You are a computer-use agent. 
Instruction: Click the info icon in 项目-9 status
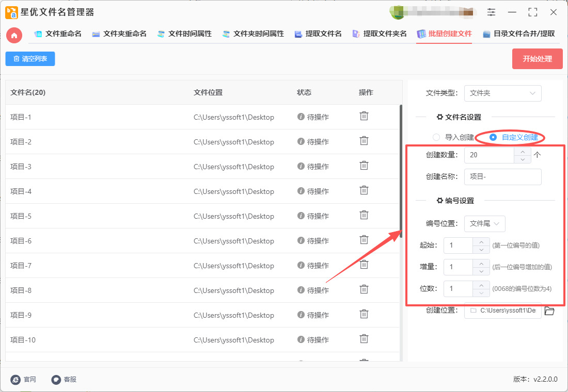coord(301,315)
